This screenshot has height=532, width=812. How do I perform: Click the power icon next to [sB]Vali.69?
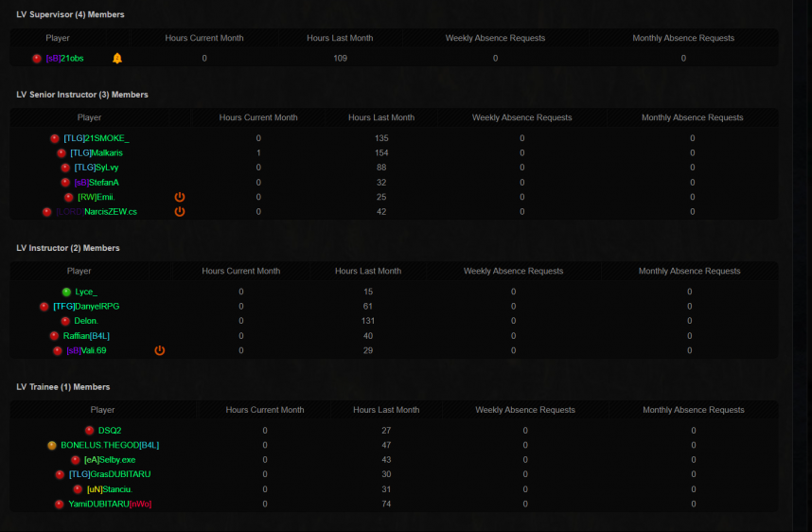click(159, 351)
